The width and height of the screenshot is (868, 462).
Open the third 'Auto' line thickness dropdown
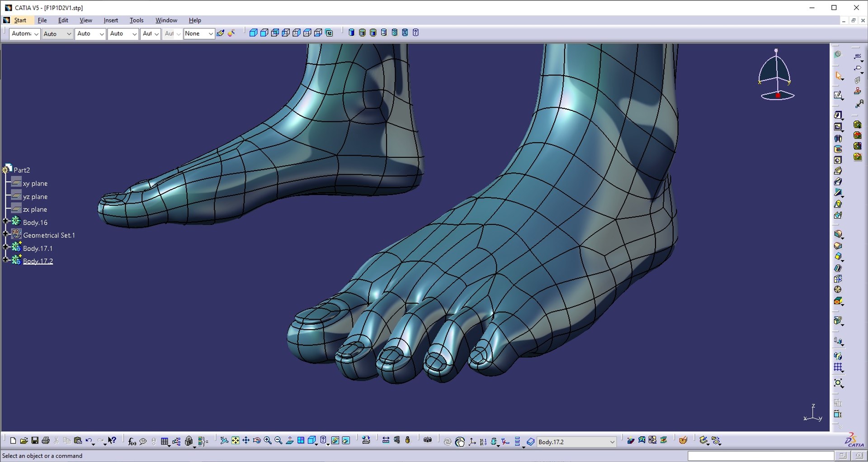[90, 33]
